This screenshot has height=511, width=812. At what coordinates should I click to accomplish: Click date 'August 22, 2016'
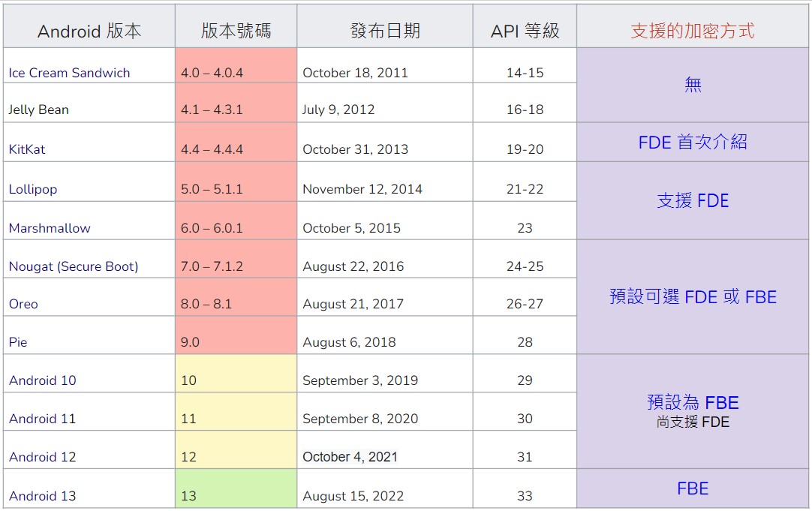click(x=353, y=266)
